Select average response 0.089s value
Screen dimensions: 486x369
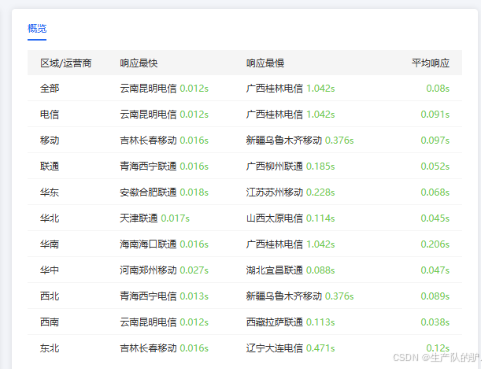[435, 296]
